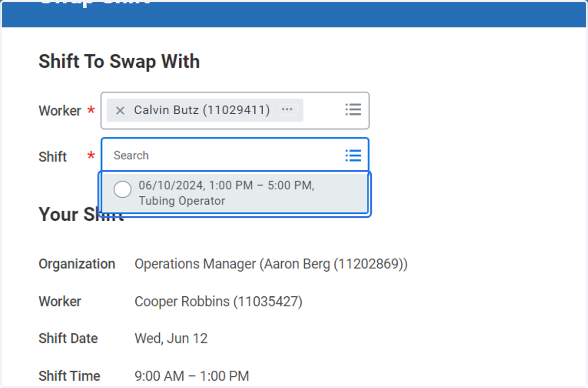Viewport: 588px width, 388px height.
Task: Click the 9:00 AM – 1:00 PM shift time
Action: tap(192, 376)
